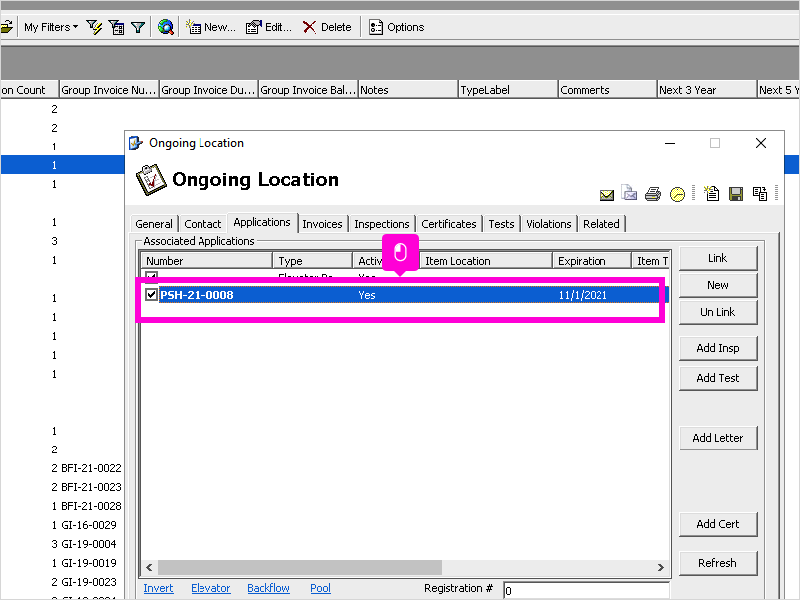Click the Comments column header in main grid
This screenshot has width=800, height=600.
607,90
